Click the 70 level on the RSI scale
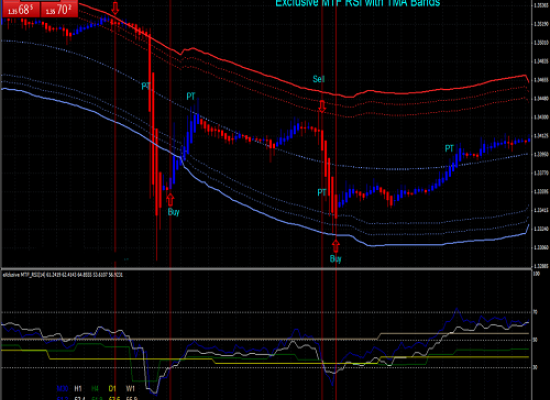This screenshot has height=400, width=550. tap(535, 312)
